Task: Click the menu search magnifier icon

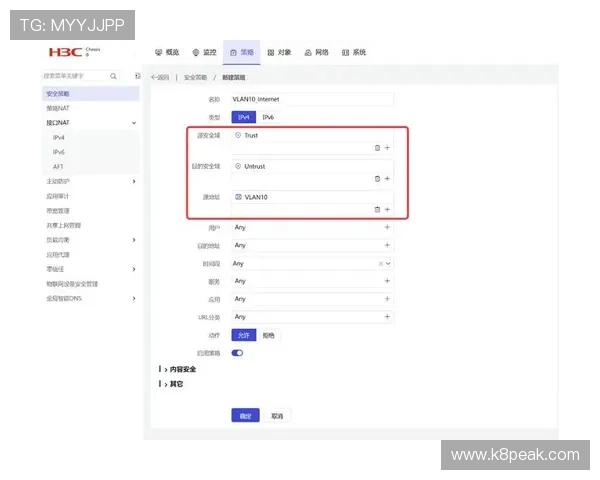Action: (113, 76)
